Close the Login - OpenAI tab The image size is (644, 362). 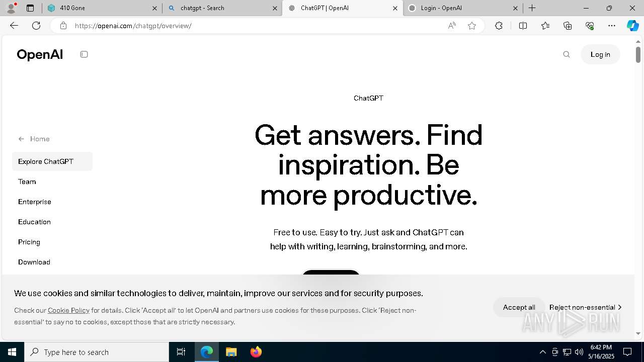[515, 8]
